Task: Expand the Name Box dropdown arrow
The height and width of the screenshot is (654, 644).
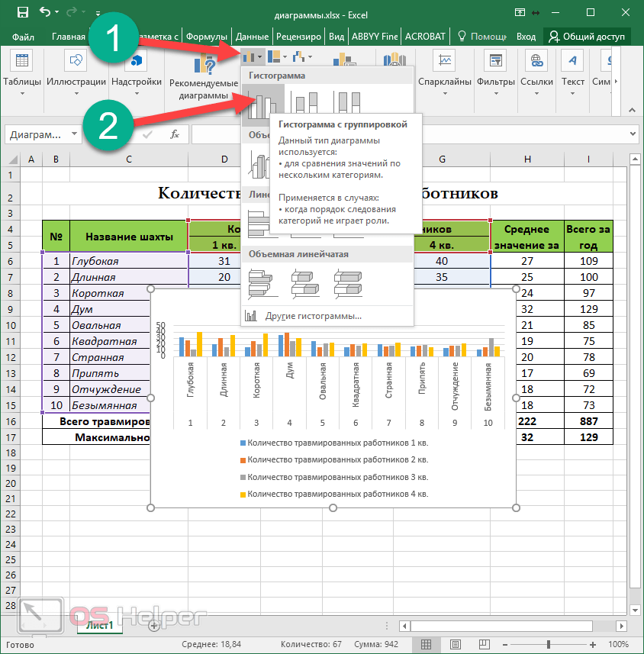Action: click(74, 134)
